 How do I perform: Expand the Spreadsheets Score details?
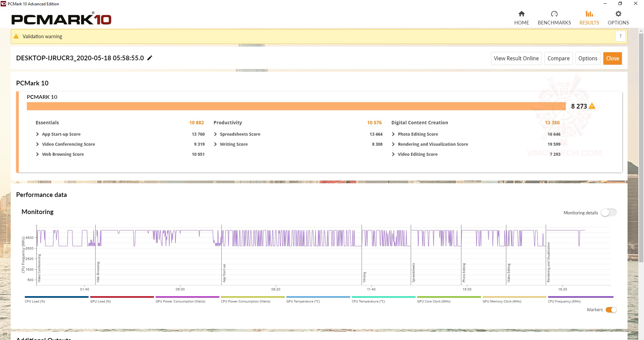tap(215, 134)
